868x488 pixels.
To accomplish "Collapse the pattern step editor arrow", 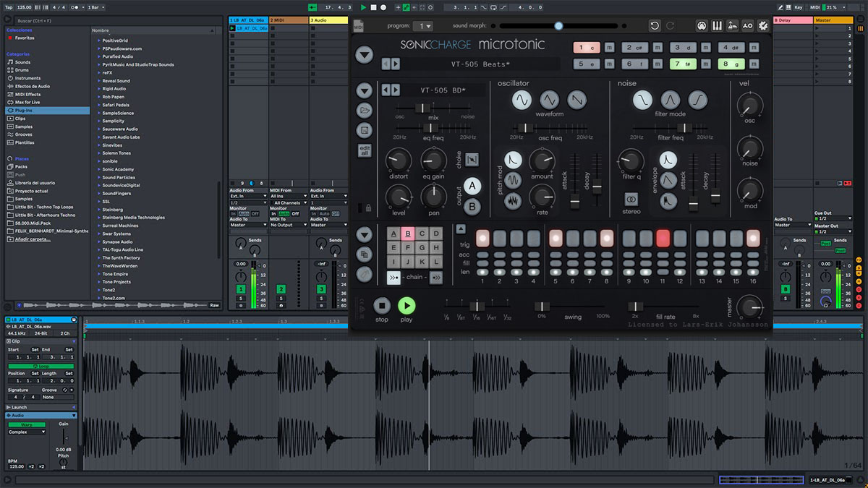I will tap(461, 229).
